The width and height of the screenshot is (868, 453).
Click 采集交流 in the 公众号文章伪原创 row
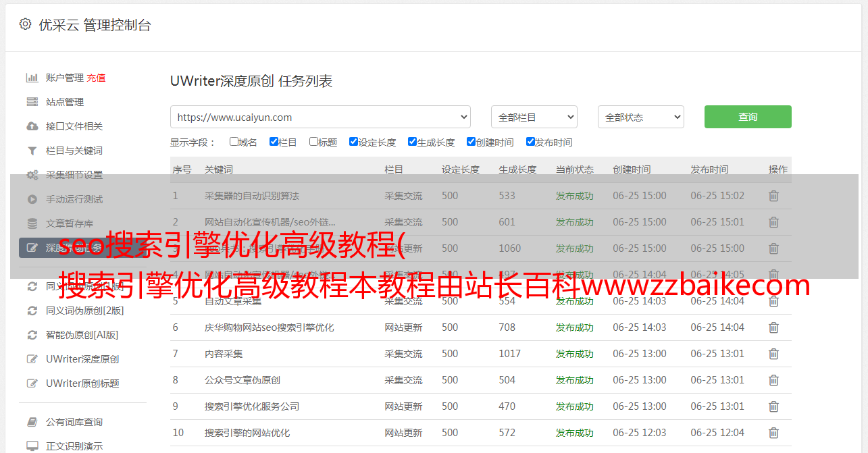coord(403,380)
